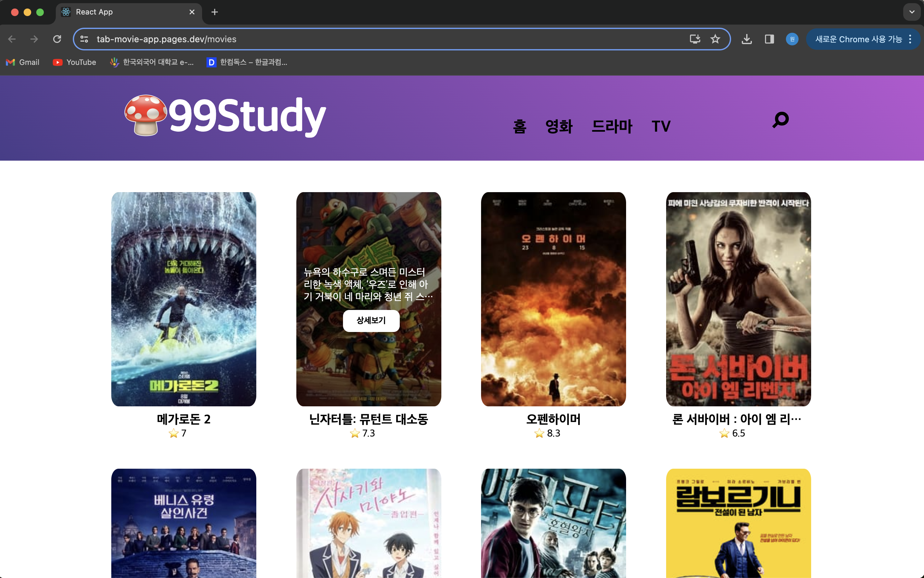Click the 닌자터틀 overview description text
The height and width of the screenshot is (578, 924).
(x=368, y=284)
